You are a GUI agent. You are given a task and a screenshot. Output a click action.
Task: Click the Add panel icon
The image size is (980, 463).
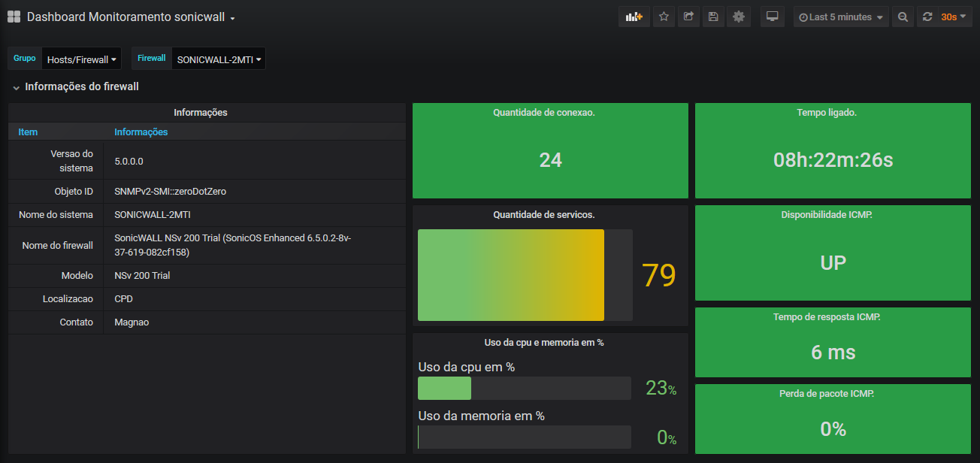point(634,17)
